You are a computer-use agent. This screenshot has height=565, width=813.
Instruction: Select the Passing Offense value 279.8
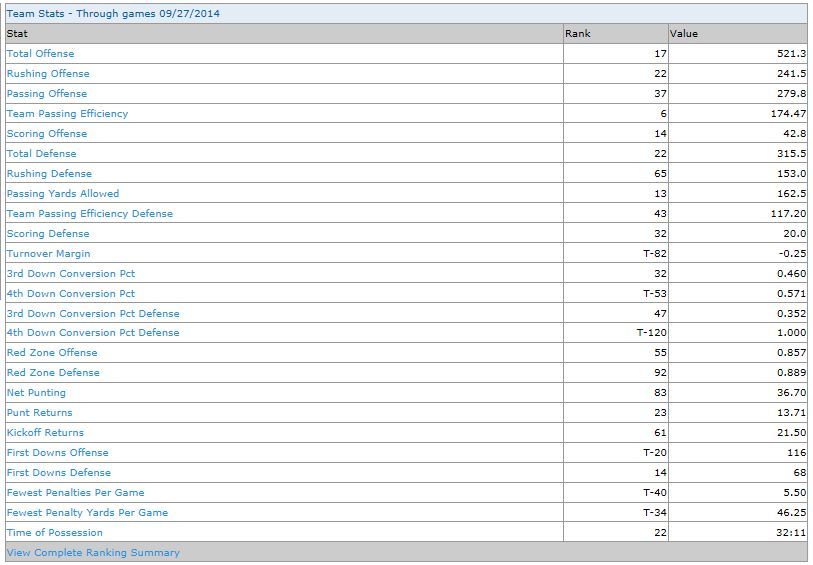click(x=791, y=93)
